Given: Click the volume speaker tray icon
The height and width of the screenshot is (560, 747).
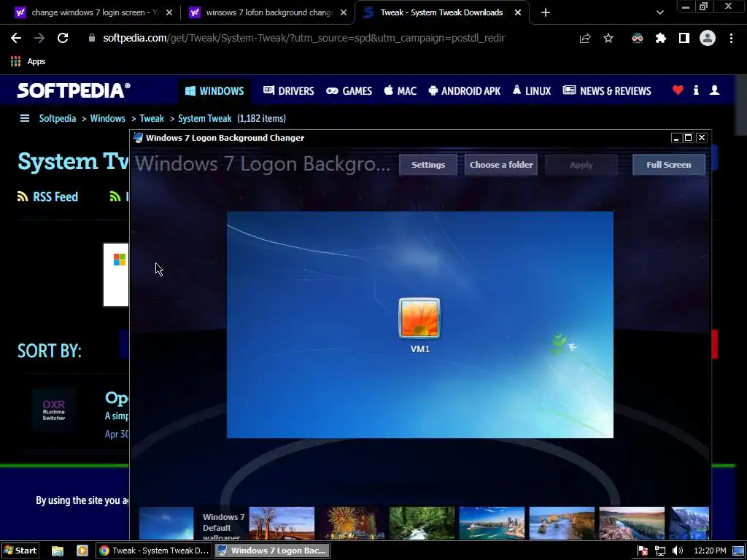Looking at the screenshot, I should click(678, 551).
